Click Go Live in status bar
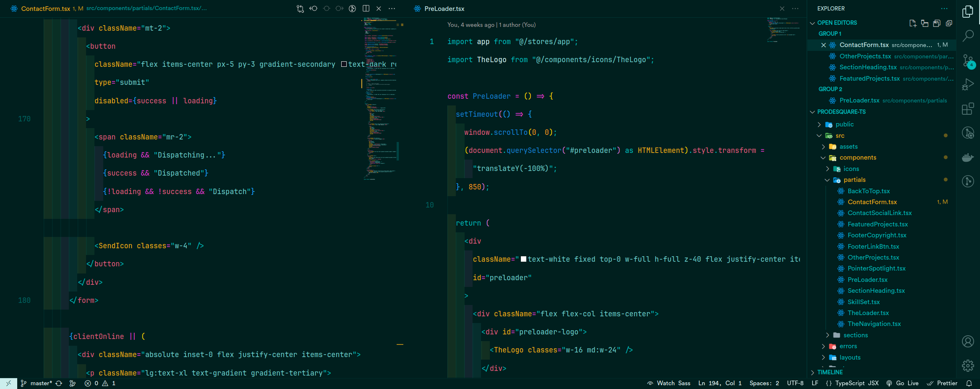980x389 pixels. pyautogui.click(x=902, y=383)
